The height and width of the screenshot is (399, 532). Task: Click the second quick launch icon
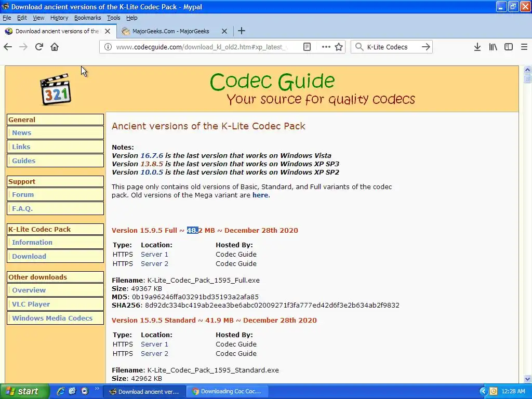click(72, 391)
